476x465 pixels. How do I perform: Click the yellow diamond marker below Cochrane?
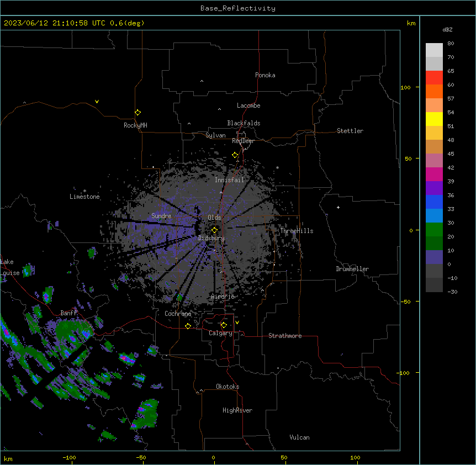click(x=188, y=326)
